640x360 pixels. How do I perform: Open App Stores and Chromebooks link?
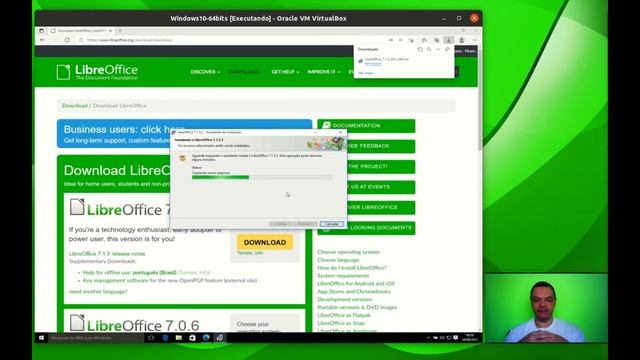pos(354,292)
